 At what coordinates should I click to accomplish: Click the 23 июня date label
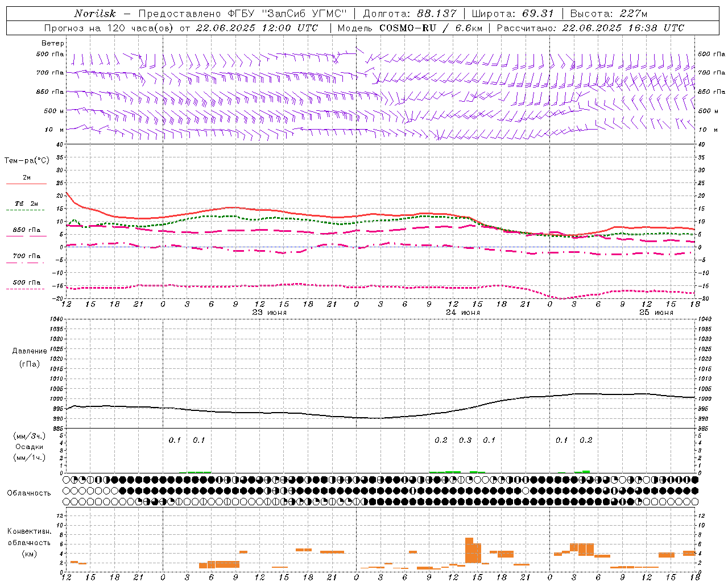pyautogui.click(x=270, y=313)
